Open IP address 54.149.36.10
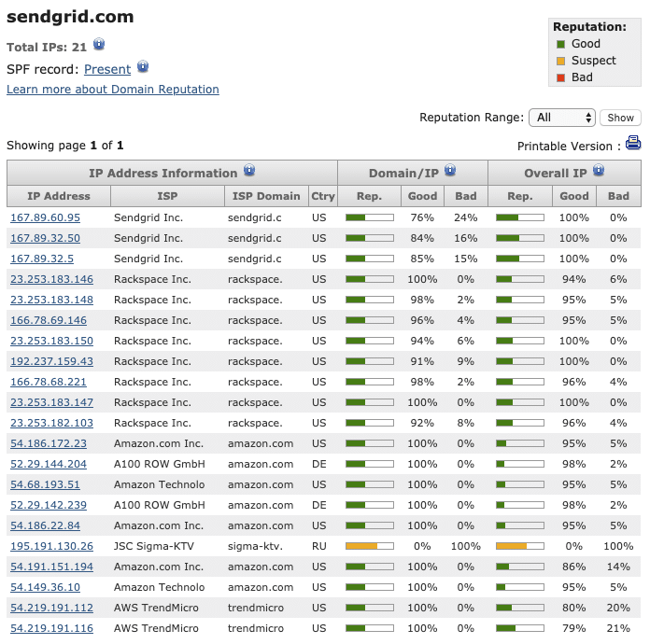Viewport: 650px width, 644px height. tap(45, 587)
